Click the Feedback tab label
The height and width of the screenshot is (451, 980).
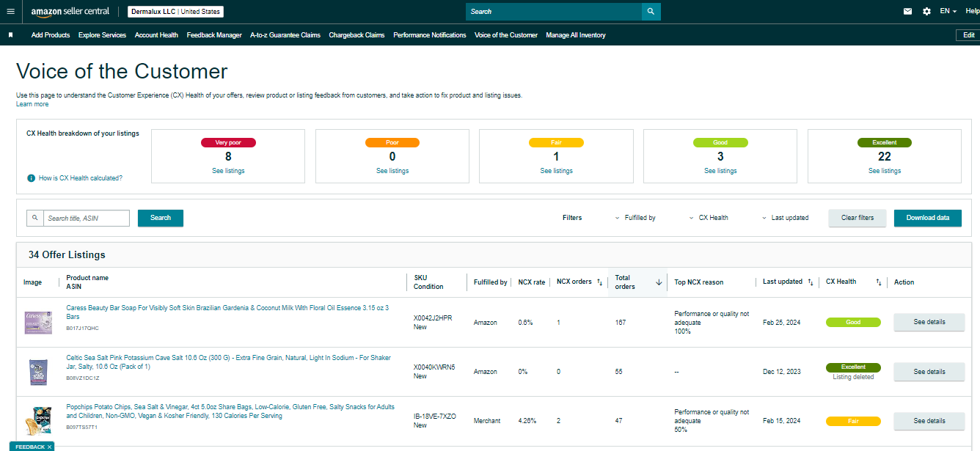[x=30, y=447]
